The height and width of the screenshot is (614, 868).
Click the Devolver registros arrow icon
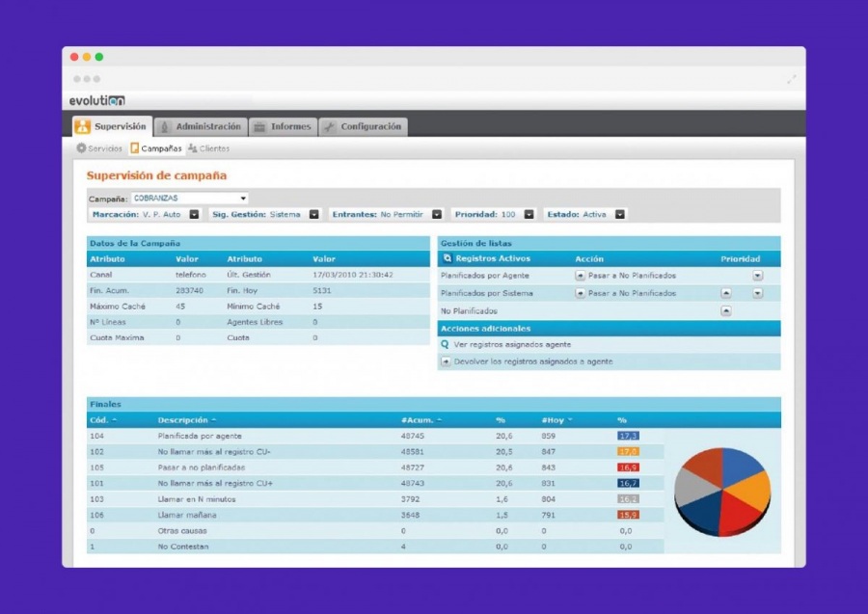446,361
